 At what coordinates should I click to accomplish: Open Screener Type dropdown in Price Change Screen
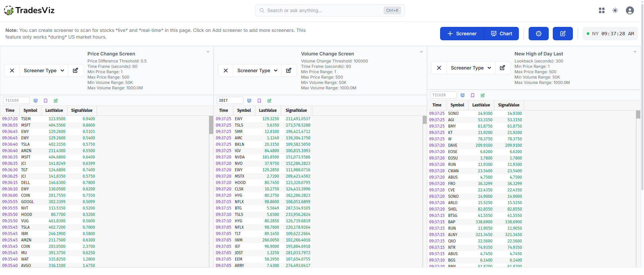pyautogui.click(x=44, y=71)
